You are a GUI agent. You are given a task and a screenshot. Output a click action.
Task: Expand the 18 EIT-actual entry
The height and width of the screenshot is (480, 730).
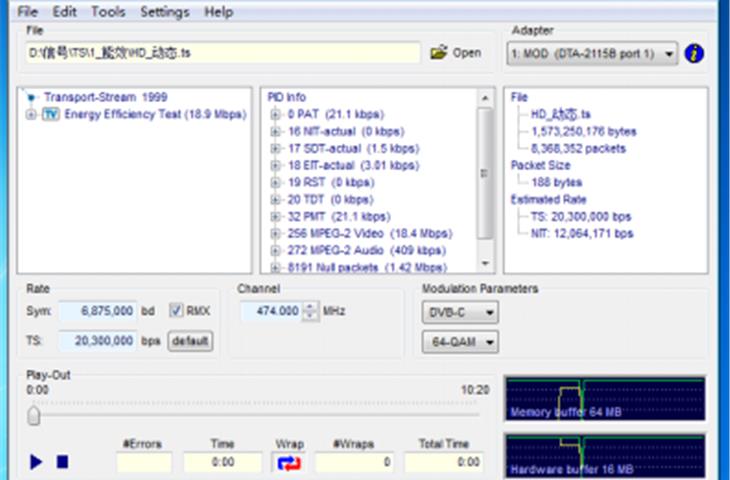pyautogui.click(x=275, y=166)
